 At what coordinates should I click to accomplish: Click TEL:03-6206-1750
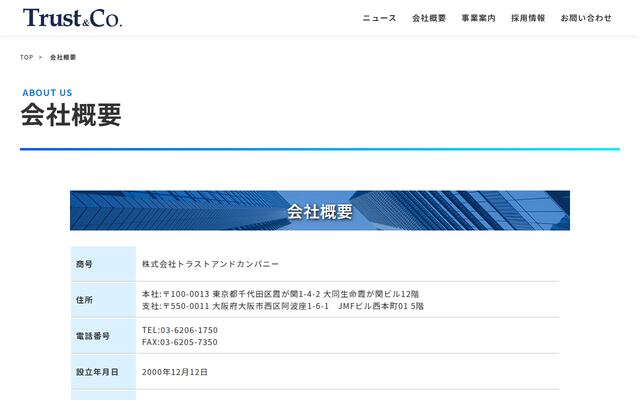[x=180, y=330]
